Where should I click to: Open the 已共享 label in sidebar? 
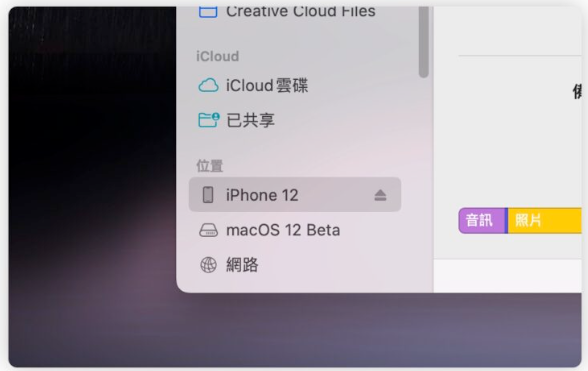250,120
